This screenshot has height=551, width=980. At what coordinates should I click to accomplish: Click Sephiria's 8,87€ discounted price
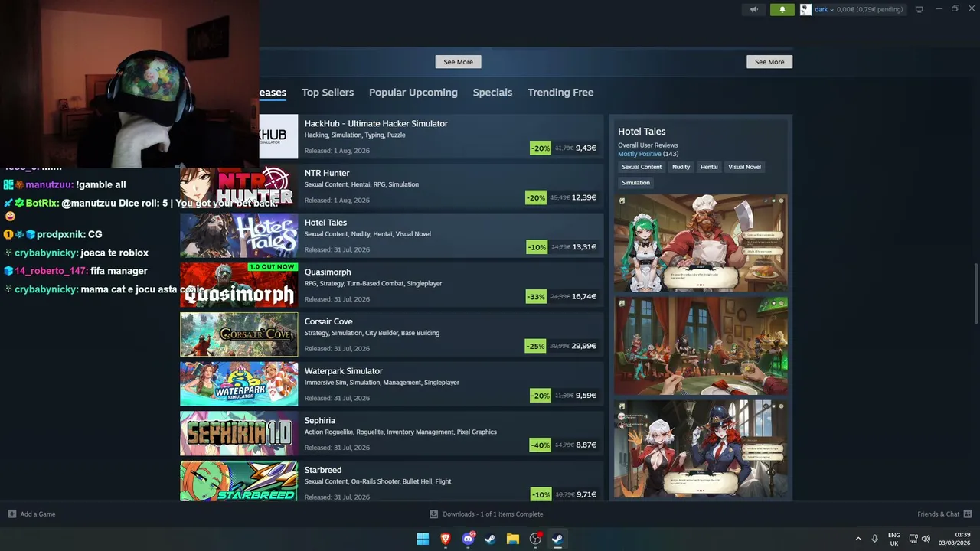(586, 445)
